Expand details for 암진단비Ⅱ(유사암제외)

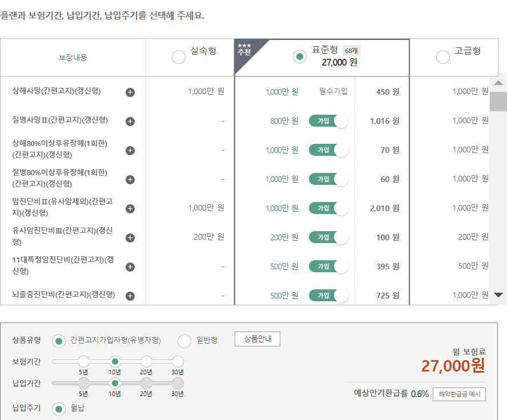click(130, 209)
